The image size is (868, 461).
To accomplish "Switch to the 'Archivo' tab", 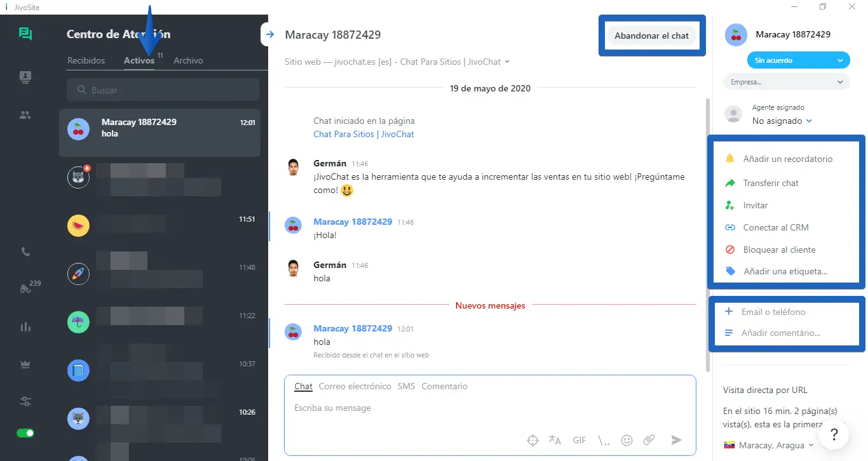I will pyautogui.click(x=188, y=60).
